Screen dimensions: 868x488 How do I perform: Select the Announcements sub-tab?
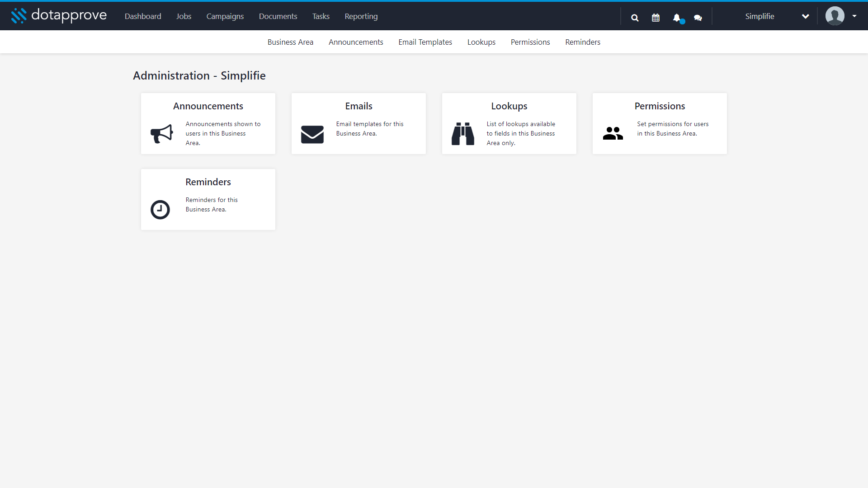click(x=356, y=42)
